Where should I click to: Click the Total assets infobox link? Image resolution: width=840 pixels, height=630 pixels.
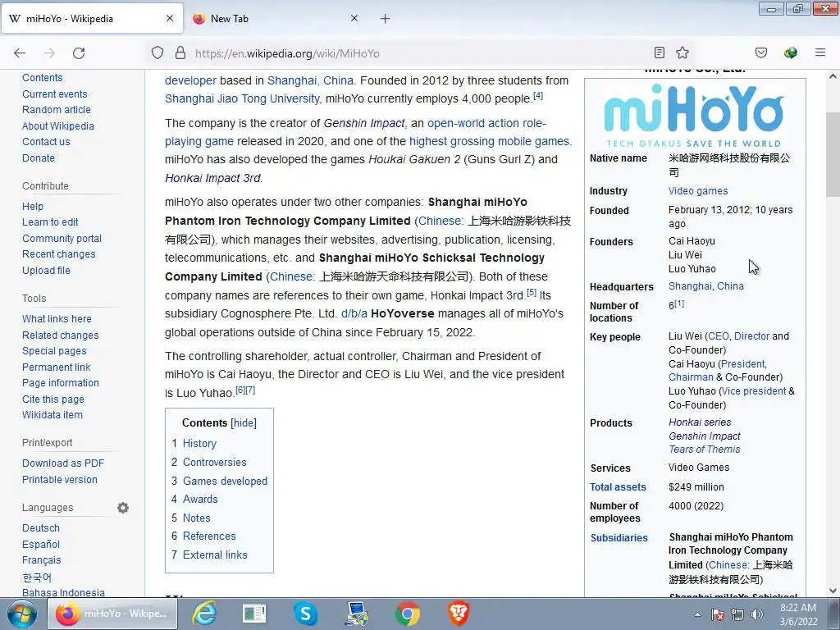tap(618, 487)
